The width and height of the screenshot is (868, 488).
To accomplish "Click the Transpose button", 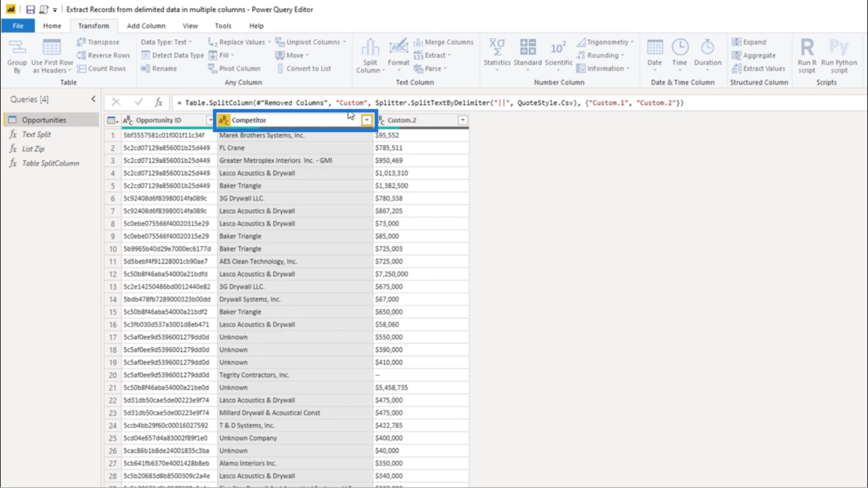I will pyautogui.click(x=98, y=42).
